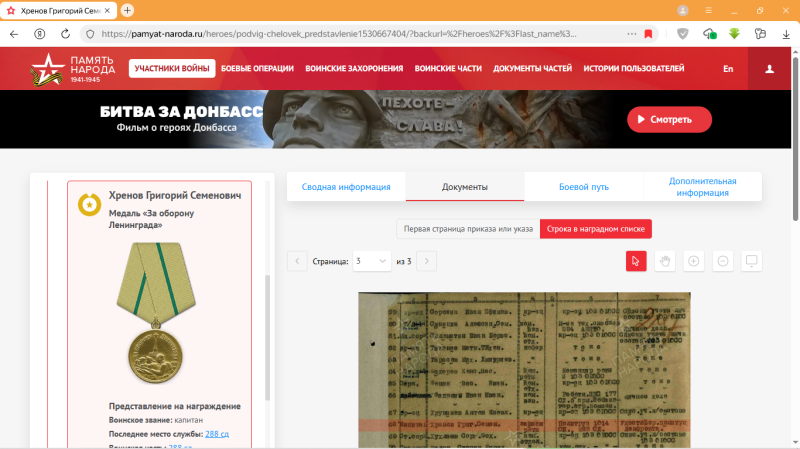Click the medal icon beside the name

click(x=89, y=205)
